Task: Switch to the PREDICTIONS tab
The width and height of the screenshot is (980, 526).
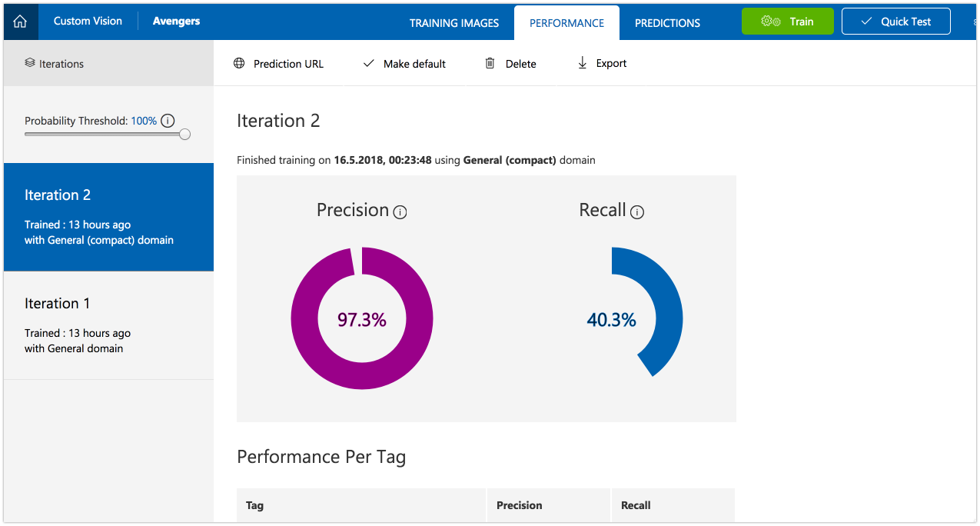Action: click(x=666, y=23)
